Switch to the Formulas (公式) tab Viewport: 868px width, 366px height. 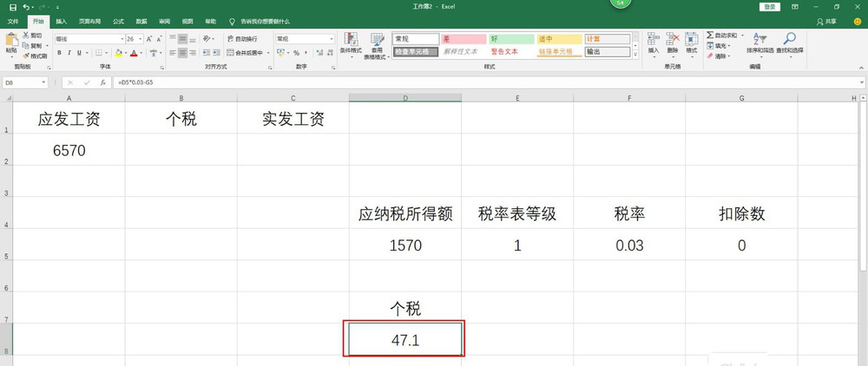[118, 20]
